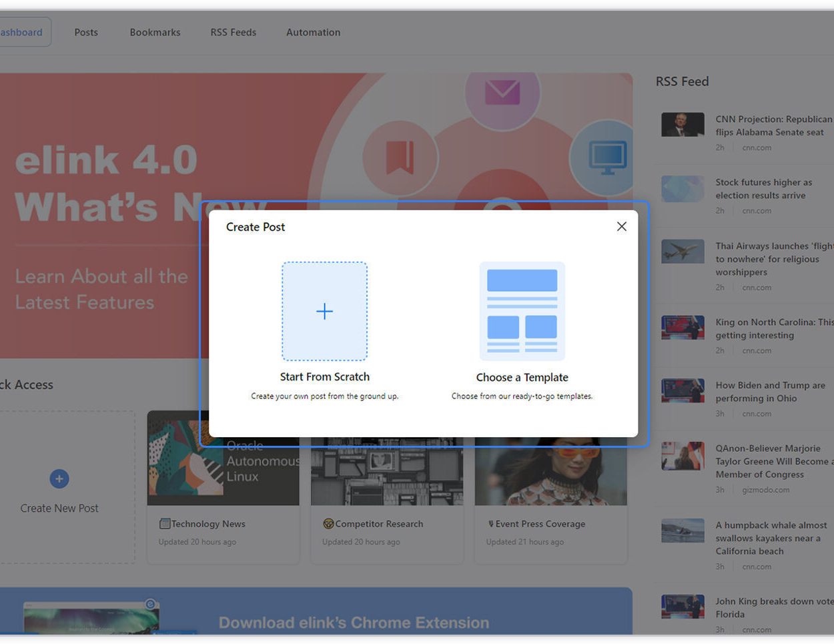Click the pin icon on Event Press Coverage card
This screenshot has width=834, height=644.
point(492,523)
